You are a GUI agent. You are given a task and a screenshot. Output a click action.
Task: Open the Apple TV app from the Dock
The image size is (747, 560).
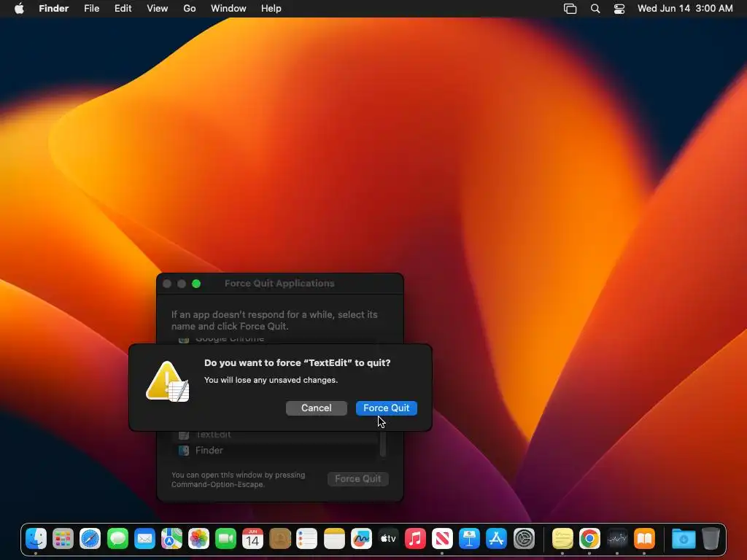(x=388, y=539)
